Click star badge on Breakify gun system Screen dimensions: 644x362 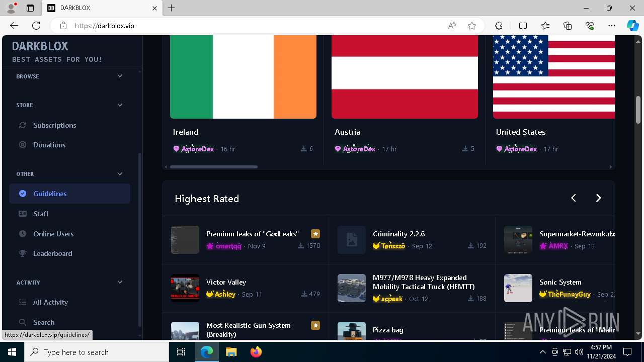pos(315,325)
